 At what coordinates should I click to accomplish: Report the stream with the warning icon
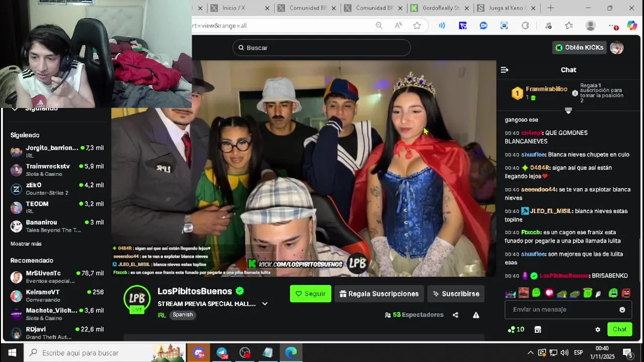(476, 315)
